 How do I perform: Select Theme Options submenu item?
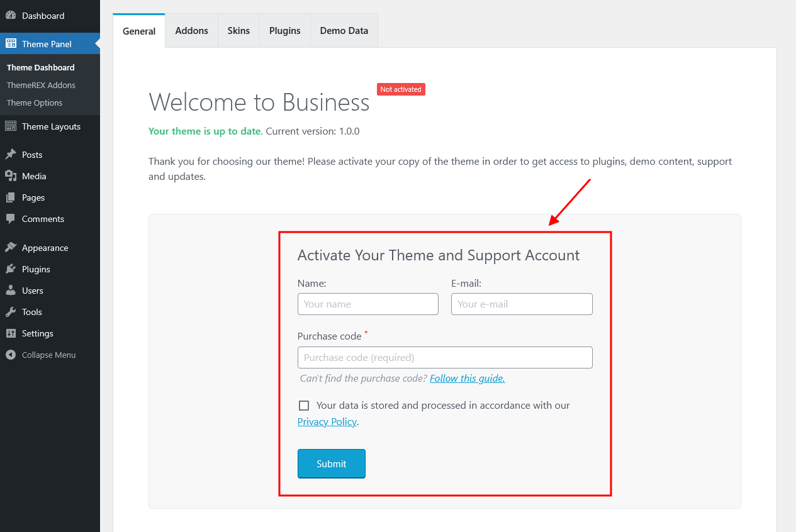tap(35, 103)
